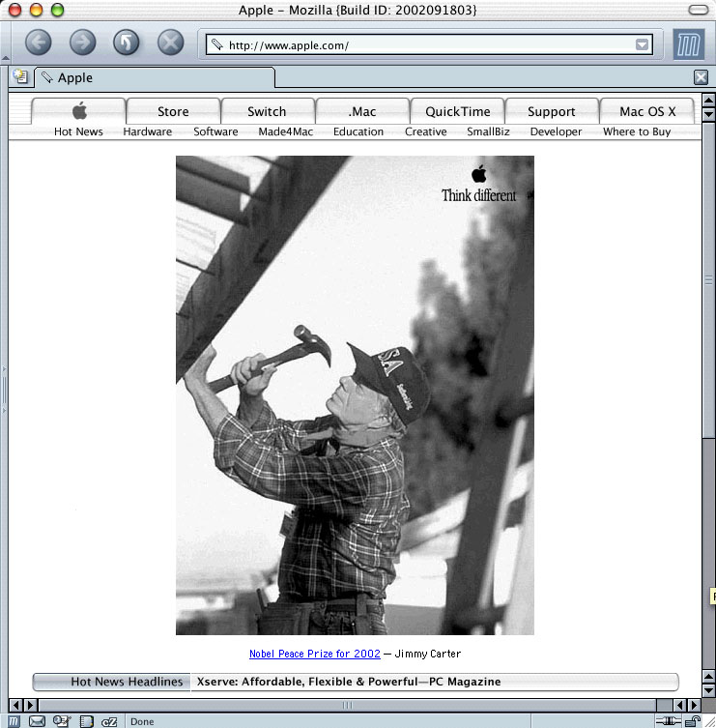This screenshot has height=728, width=716.
Task: Open a new tab with the new-tab icon
Action: pyautogui.click(x=20, y=76)
